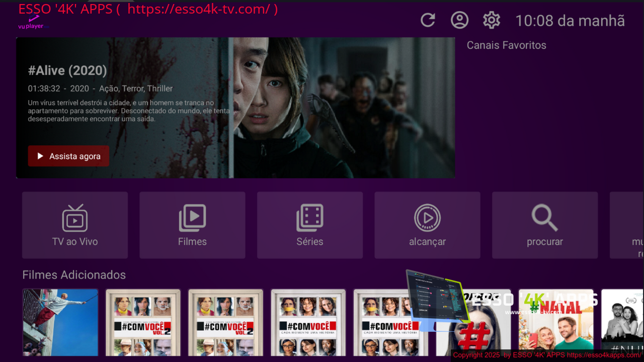Open the second #ComVocê Vol.2 poster
Viewport: 644px width, 362px height.
pos(225,322)
